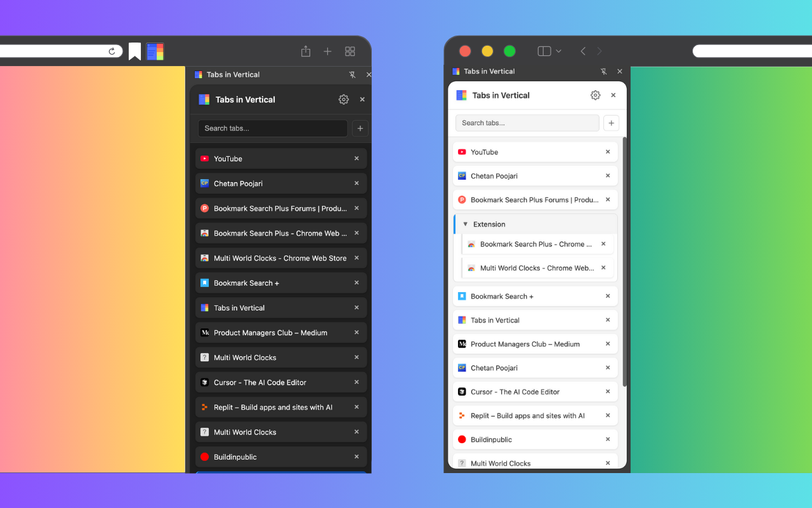
Task: Click green fullscreen button of light window
Action: pyautogui.click(x=509, y=51)
